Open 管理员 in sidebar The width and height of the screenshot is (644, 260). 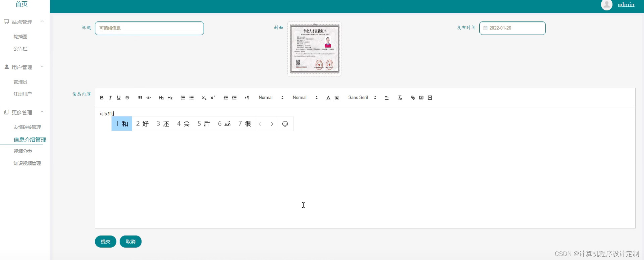20,82
